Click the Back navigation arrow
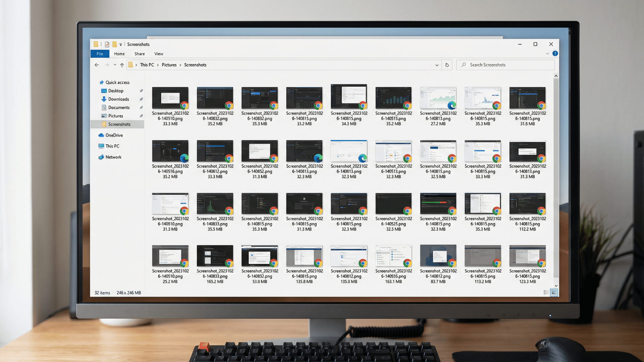Viewport: 644px width, 362px height. click(97, 65)
